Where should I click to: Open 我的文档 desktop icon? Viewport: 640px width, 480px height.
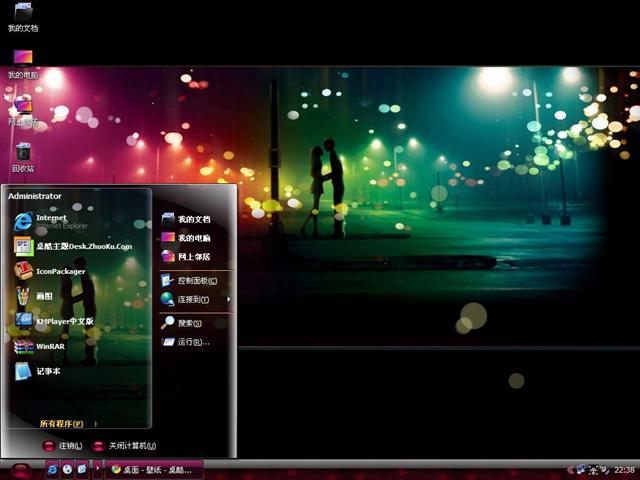point(23,16)
